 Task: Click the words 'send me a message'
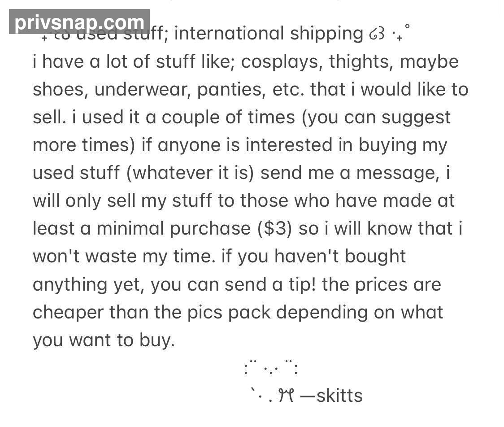(350, 173)
